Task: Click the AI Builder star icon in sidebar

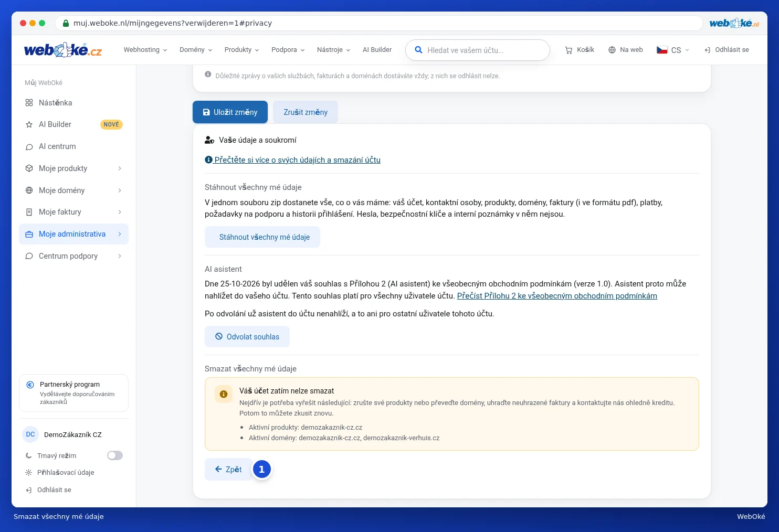Action: [29, 125]
